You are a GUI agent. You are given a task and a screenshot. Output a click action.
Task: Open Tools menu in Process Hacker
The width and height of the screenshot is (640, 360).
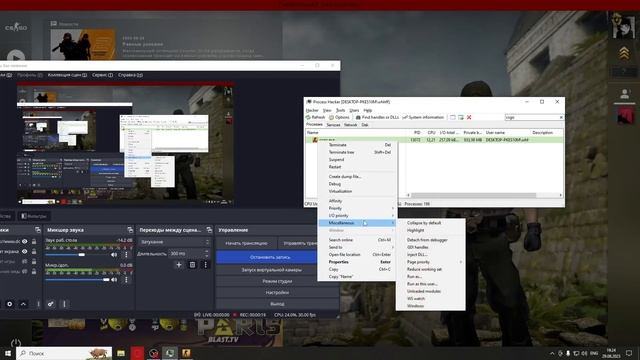[340, 110]
